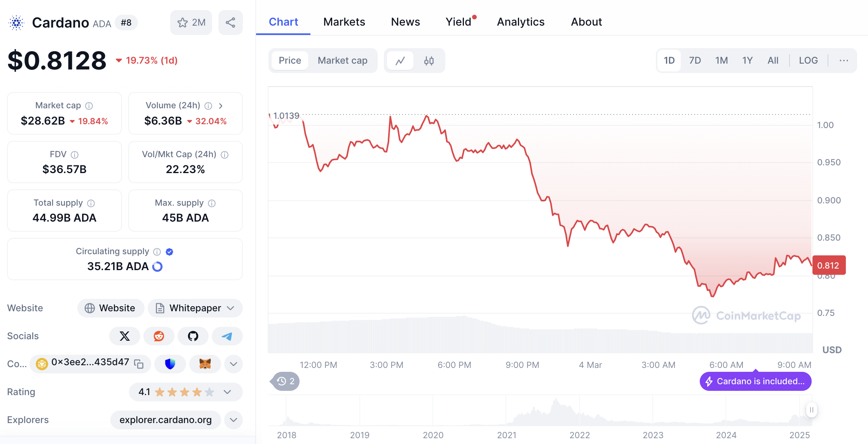The height and width of the screenshot is (444, 868).
Task: Open Cardano's X (Twitter) social link
Action: 124,336
